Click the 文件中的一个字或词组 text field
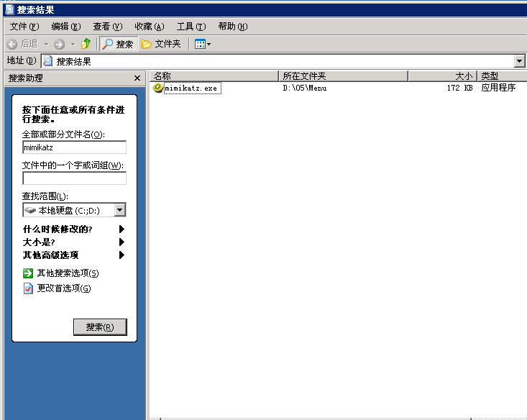527x420 pixels. [74, 178]
